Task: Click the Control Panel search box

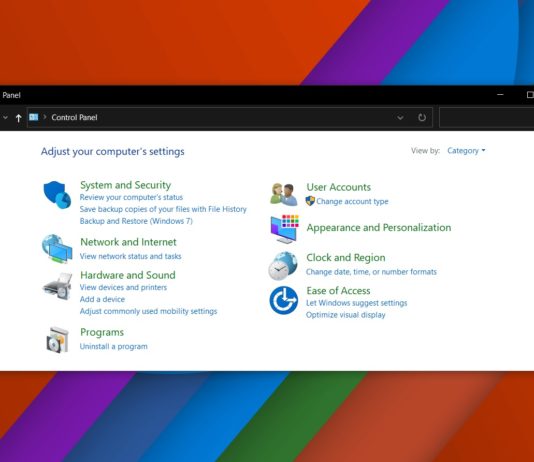Action: (x=487, y=117)
